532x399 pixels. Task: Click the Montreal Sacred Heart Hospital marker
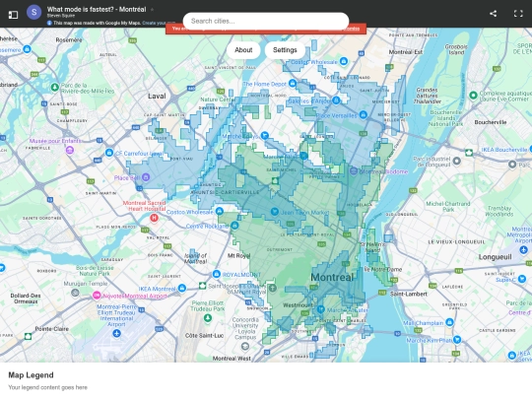pyautogui.click(x=154, y=218)
